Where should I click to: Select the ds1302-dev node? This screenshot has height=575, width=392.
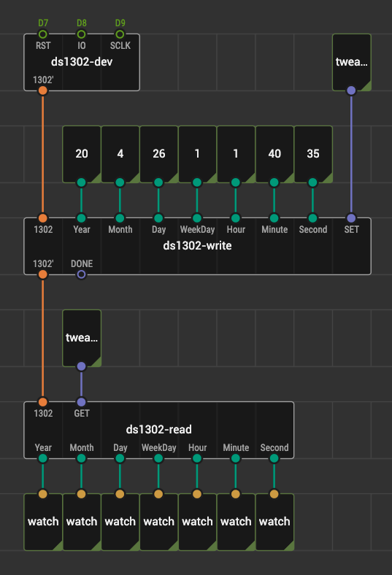82,62
